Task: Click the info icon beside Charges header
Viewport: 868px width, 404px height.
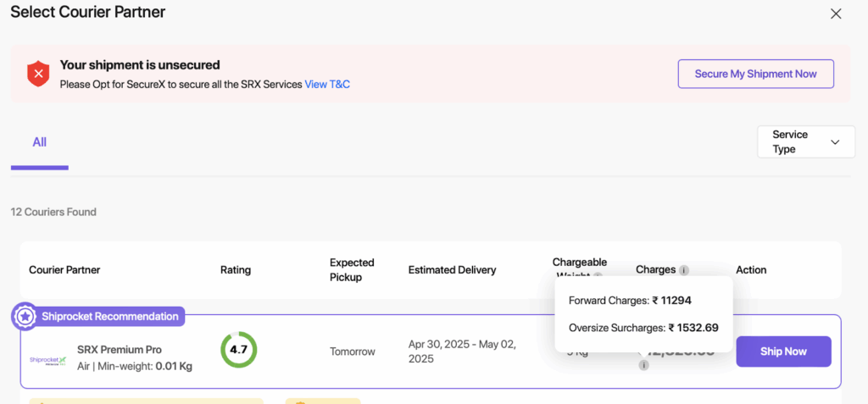Action: coord(684,270)
